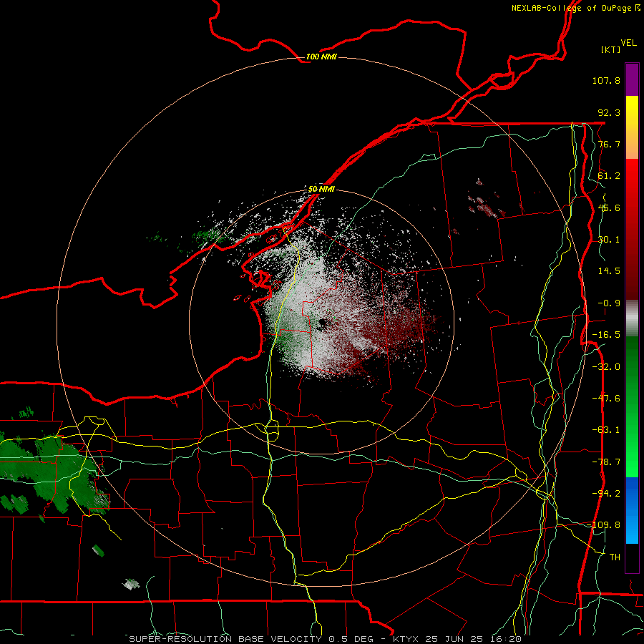Click the 100 NMI range ring label
Screen dimensions: 644x644
point(321,57)
